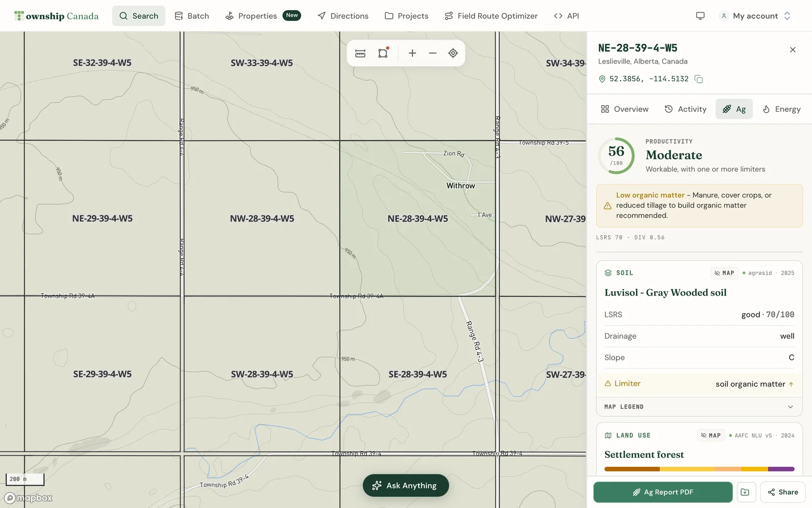Click the Luvisol - Gray Wooded soil heading

tap(665, 293)
